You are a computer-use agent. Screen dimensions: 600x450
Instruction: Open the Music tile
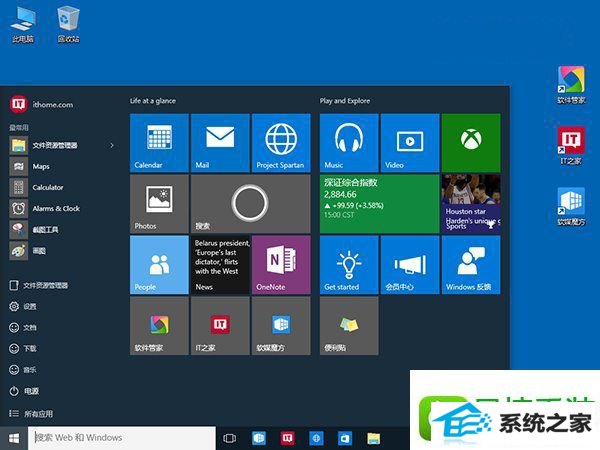[x=349, y=143]
